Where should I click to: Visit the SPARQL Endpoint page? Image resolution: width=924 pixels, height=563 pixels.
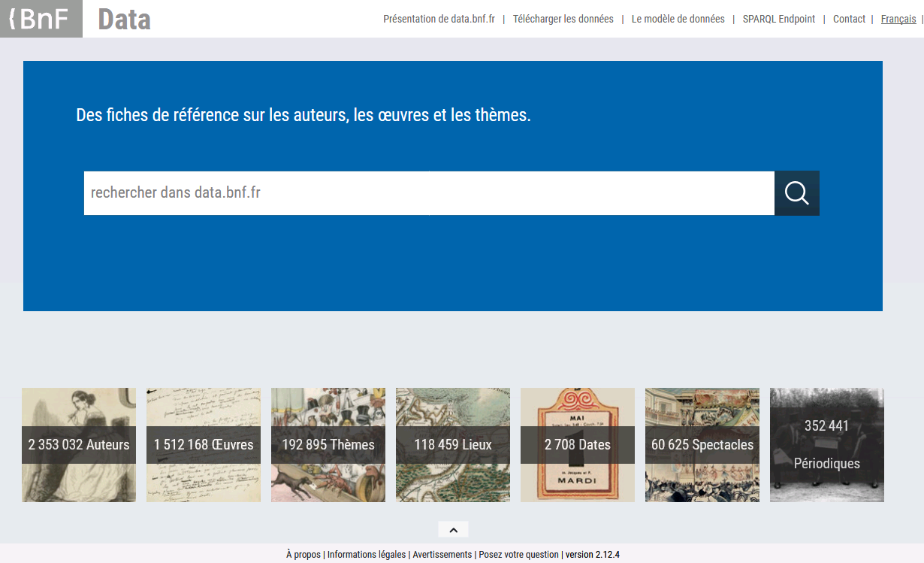point(779,19)
